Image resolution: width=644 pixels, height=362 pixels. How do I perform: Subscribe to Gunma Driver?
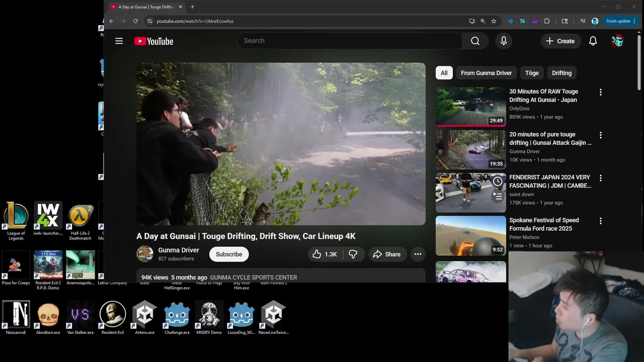pos(229,254)
